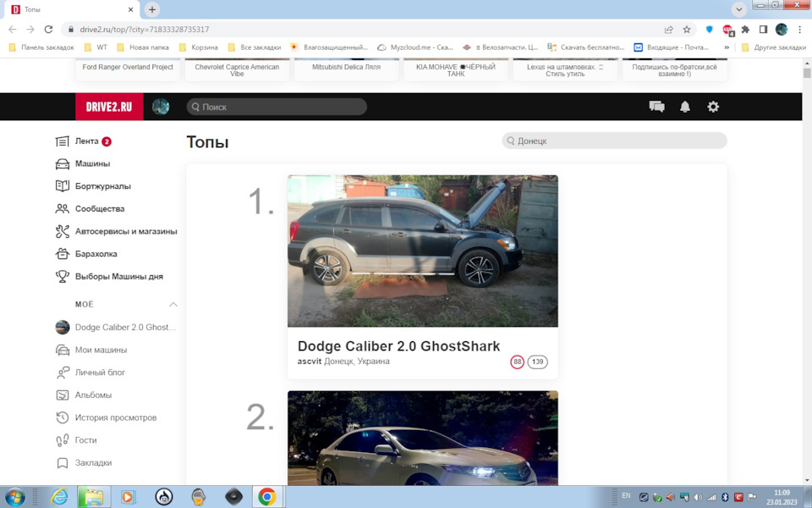The image size is (812, 508).
Task: Open Входящие - Почта bookmark
Action: [x=672, y=47]
